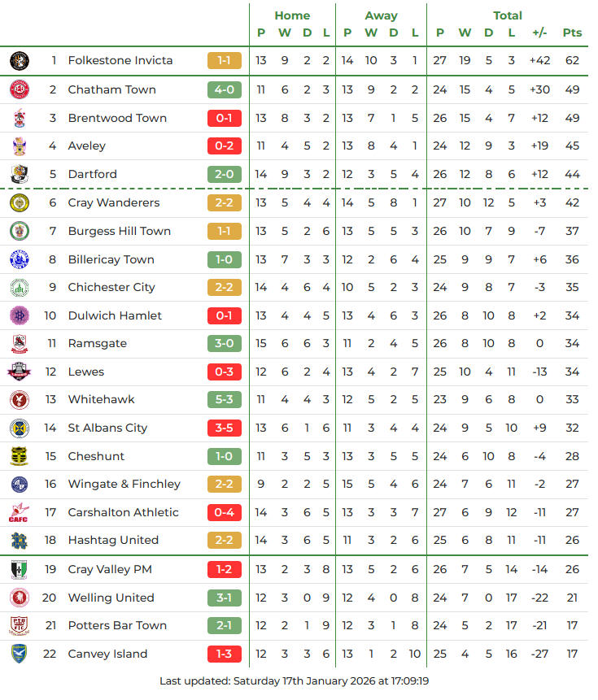Viewport: 598px width, 700px height.
Task: Click the Dulwich Hamlet club crest
Action: 19,315
